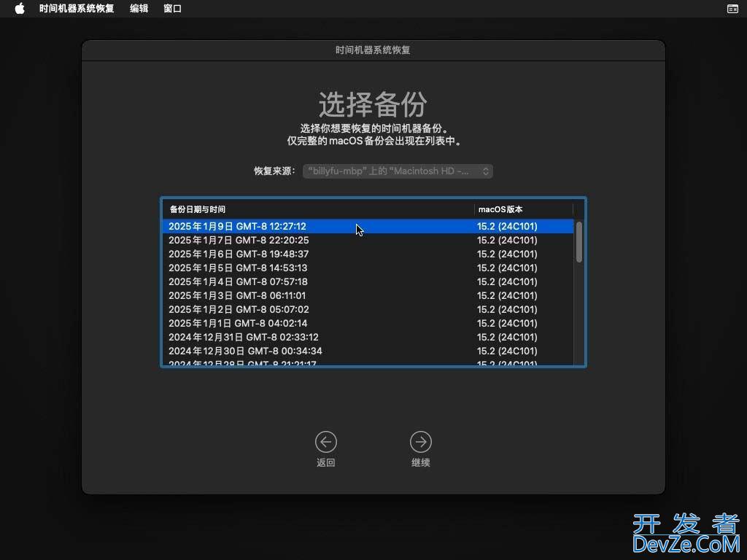Screen dimensions: 747x560
Task: Open the Apple menu
Action: pyautogui.click(x=20, y=9)
